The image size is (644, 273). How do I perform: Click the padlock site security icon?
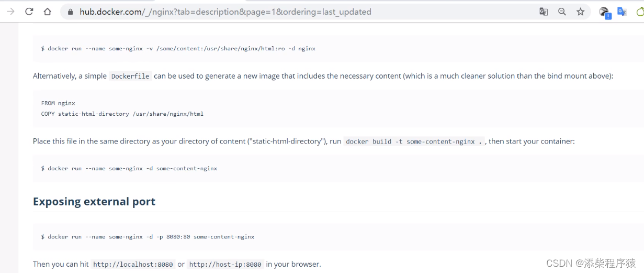pos(71,12)
